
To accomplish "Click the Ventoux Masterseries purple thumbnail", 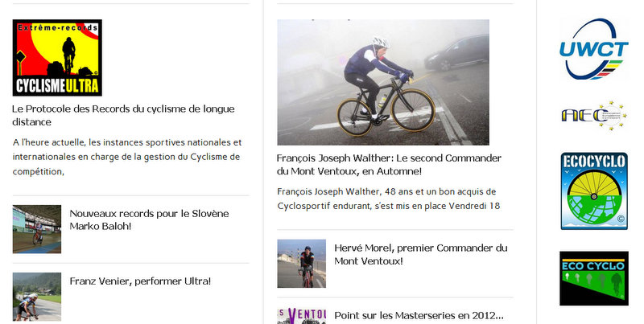I will click(x=301, y=316).
